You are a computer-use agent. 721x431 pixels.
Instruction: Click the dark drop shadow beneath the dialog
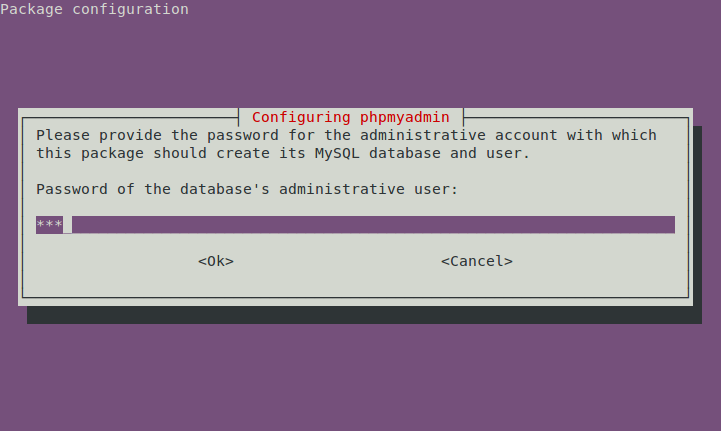[360, 315]
